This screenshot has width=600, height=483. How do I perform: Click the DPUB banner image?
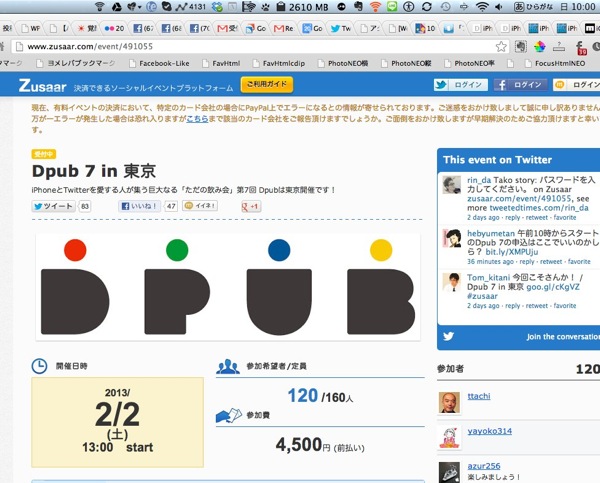tap(228, 287)
